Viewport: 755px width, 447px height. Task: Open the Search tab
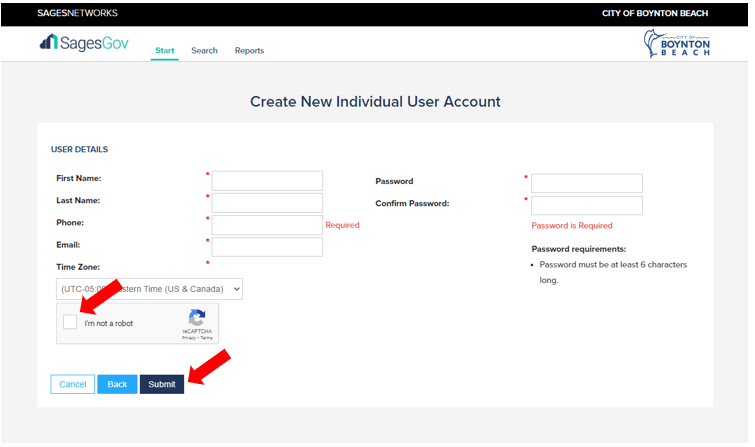click(x=204, y=51)
